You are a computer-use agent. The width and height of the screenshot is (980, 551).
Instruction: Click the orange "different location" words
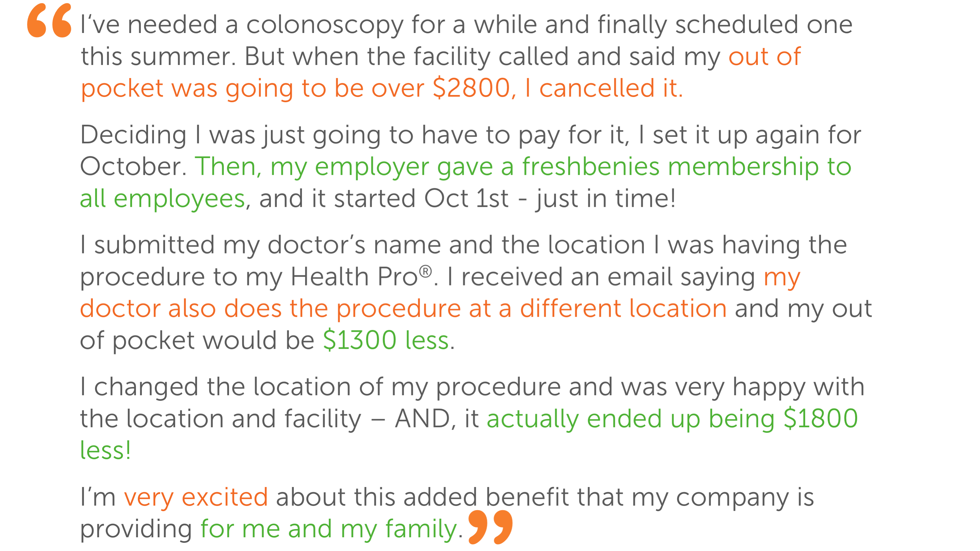pyautogui.click(x=623, y=308)
